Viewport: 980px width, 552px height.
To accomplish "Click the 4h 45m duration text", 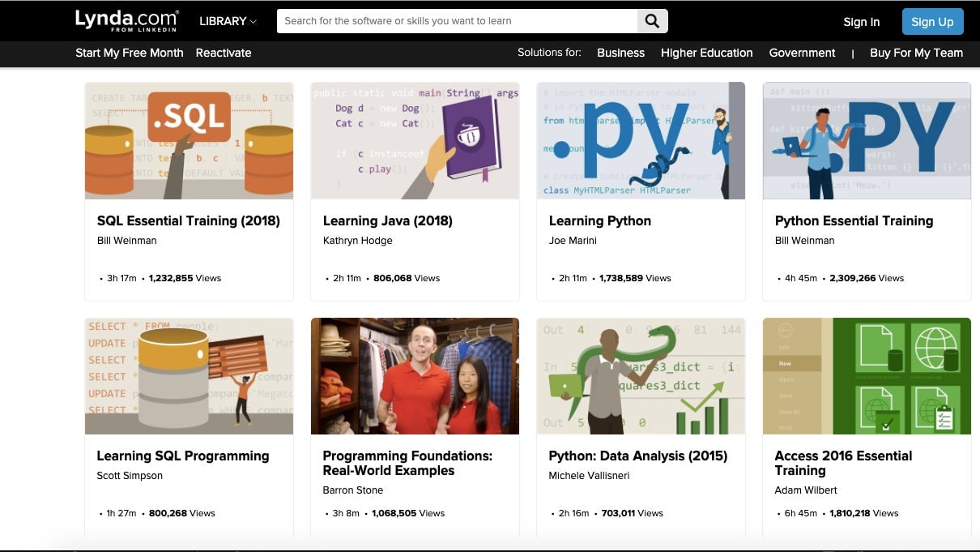I will point(801,278).
